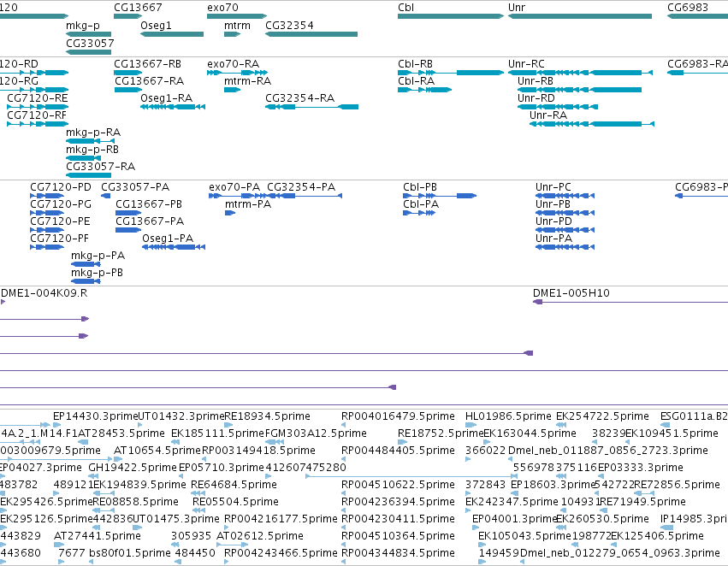Select transcript mkg-p-RB
The width and height of the screenshot is (728, 566).
pos(92,150)
